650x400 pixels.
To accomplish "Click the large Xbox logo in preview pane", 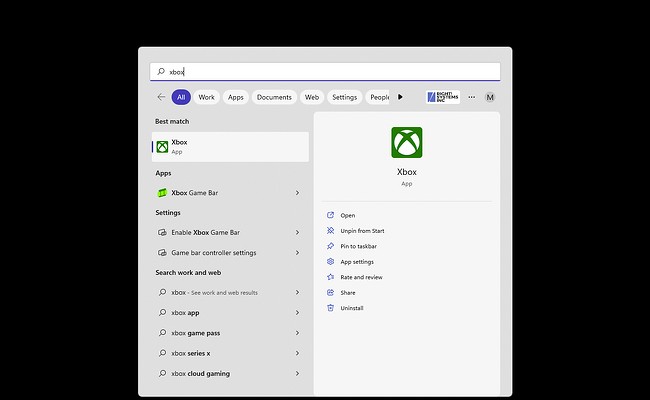I will tap(407, 143).
